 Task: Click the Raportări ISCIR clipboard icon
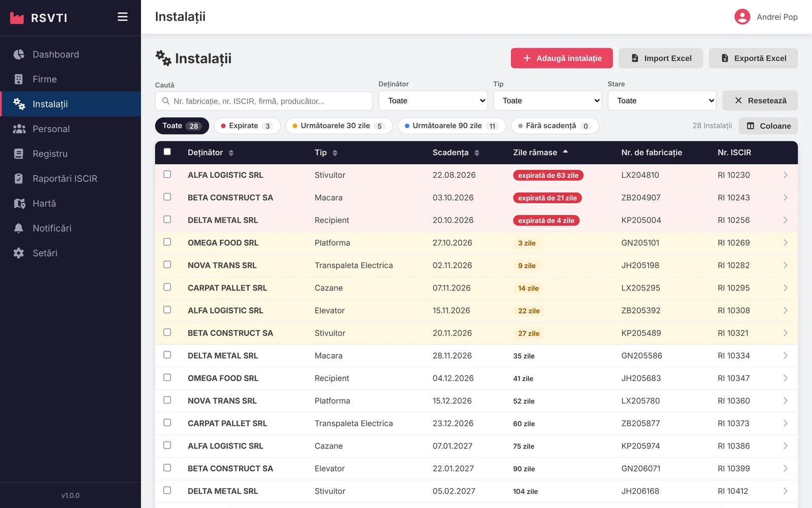19,179
